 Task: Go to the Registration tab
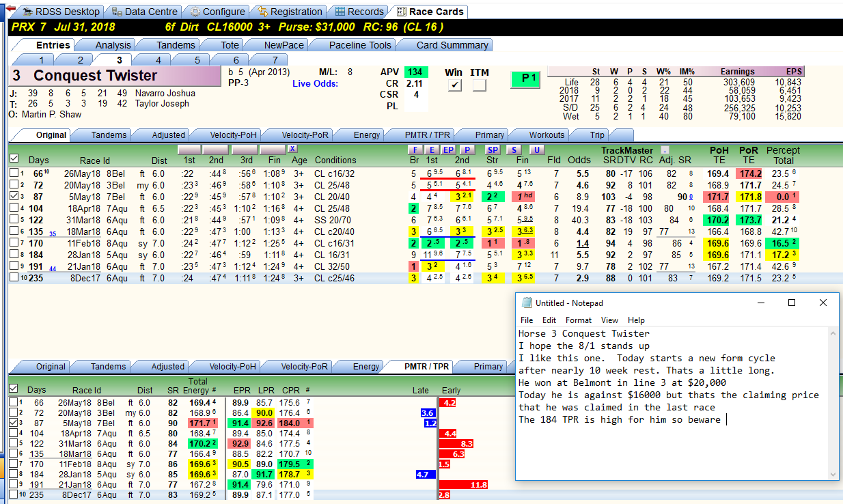click(290, 12)
